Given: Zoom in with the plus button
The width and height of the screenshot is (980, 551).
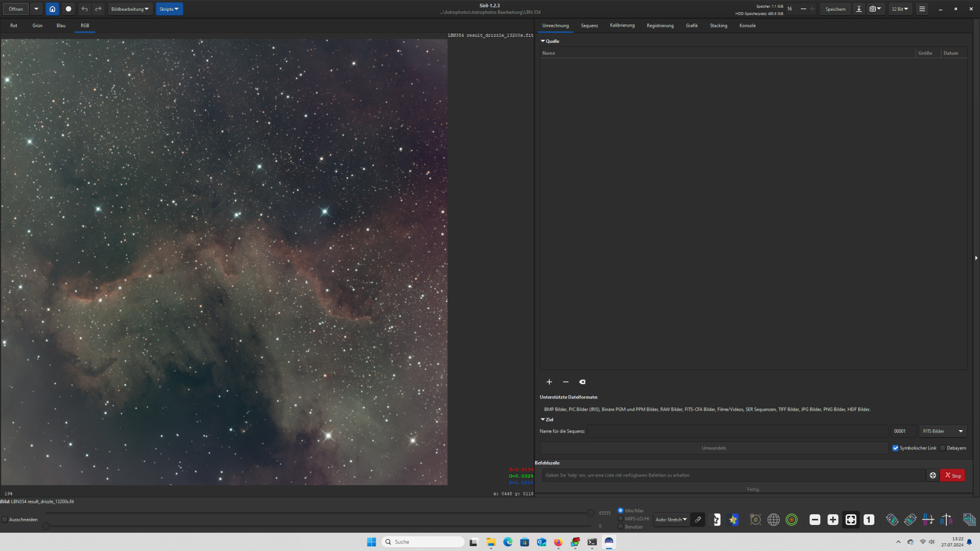Looking at the screenshot, I should [833, 519].
